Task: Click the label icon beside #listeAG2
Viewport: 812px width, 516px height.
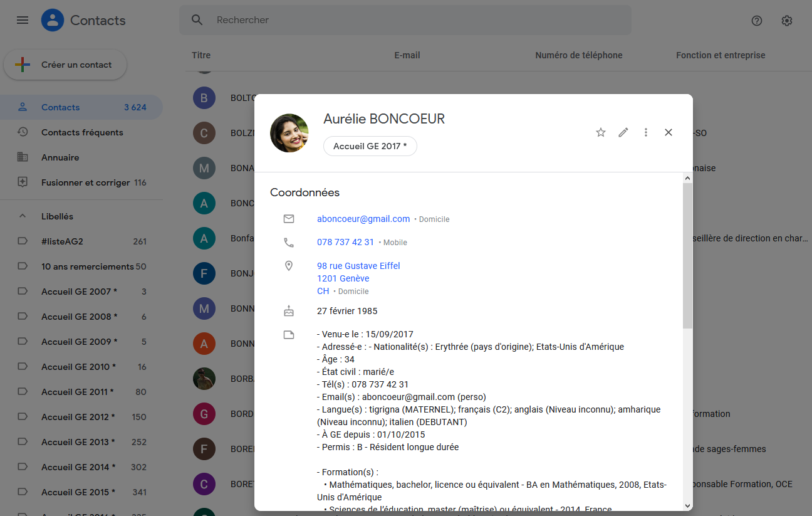Action: pyautogui.click(x=23, y=241)
